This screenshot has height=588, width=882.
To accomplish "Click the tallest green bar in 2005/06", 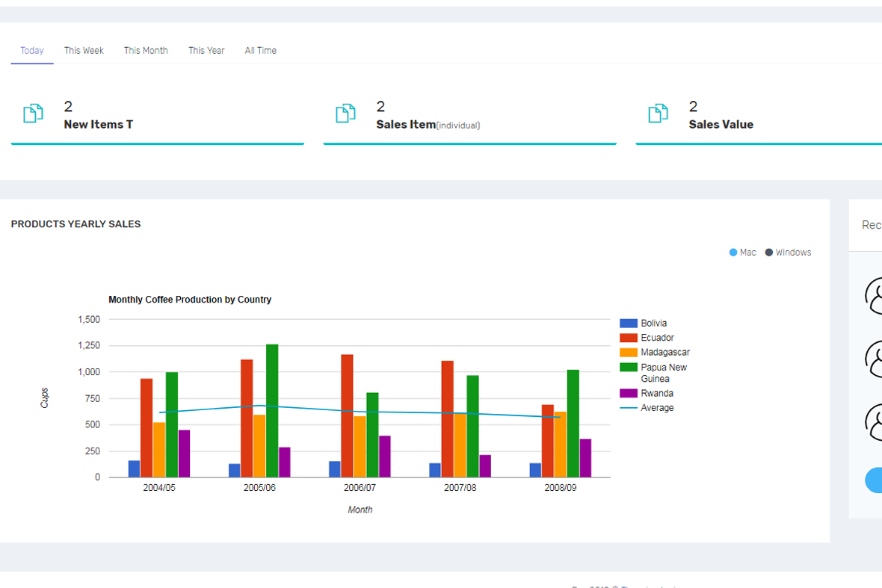I will pos(272,410).
